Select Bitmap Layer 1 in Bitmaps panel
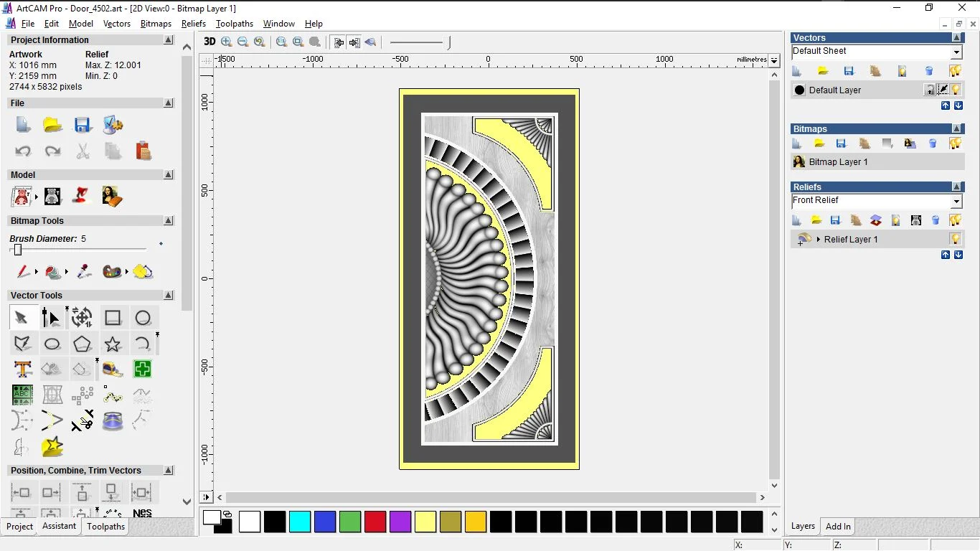 coord(838,162)
